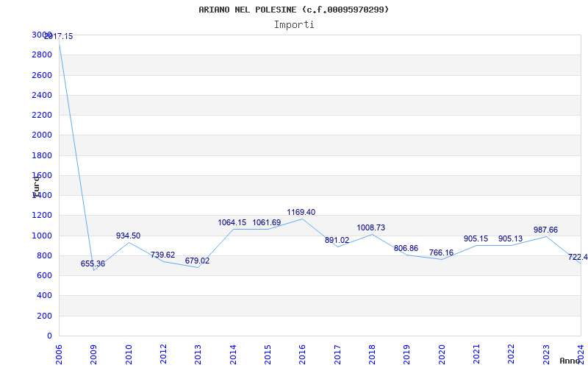The height and width of the screenshot is (368, 588).
Task: Click the y-axis value 2600
Action: coord(42,75)
